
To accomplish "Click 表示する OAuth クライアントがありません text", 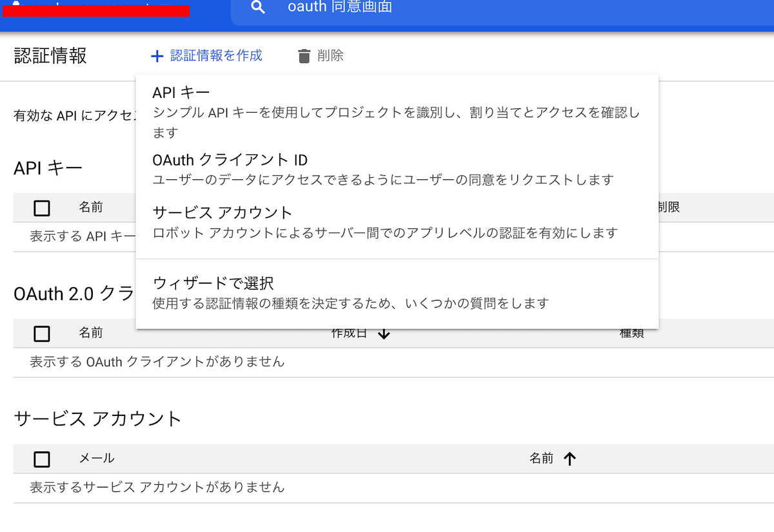I will coord(157,362).
